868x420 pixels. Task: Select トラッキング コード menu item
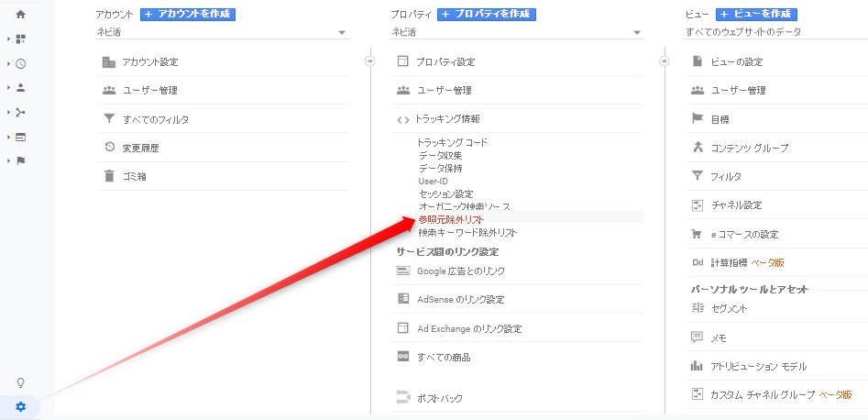[x=453, y=143]
